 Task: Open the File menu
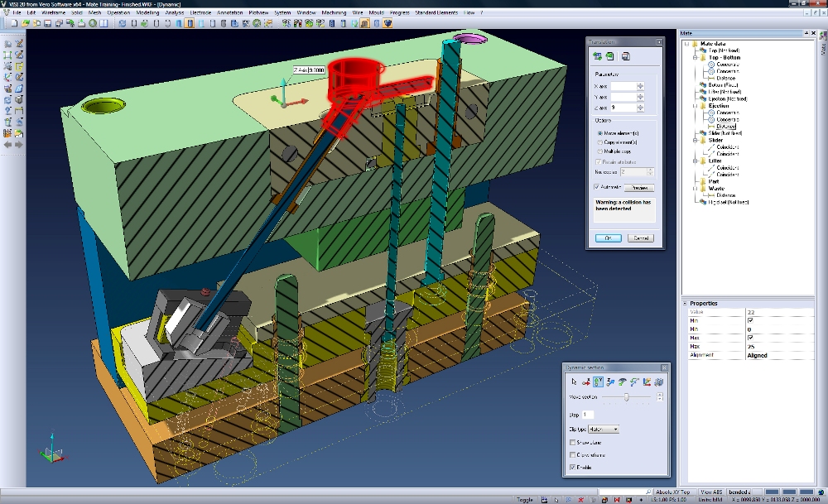click(x=17, y=12)
